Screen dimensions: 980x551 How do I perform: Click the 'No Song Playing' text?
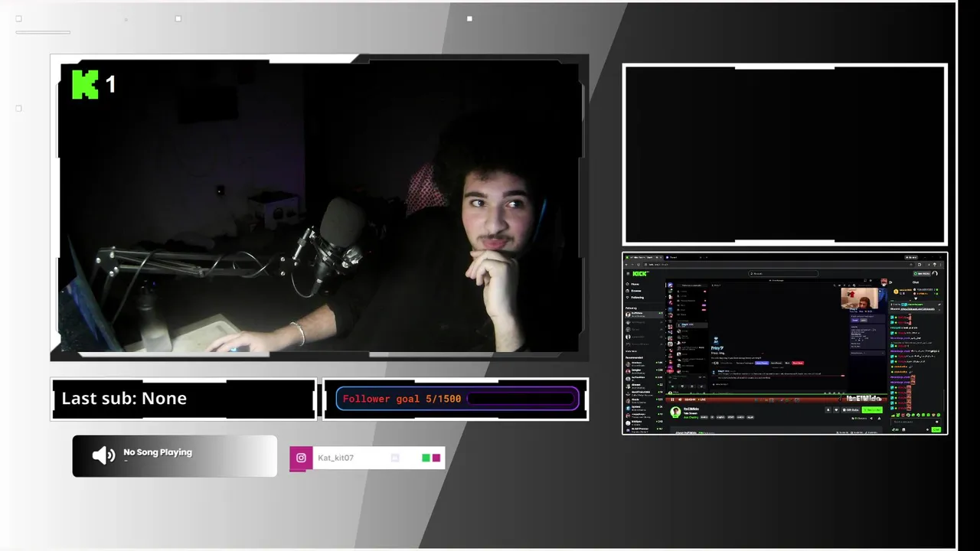pyautogui.click(x=158, y=452)
